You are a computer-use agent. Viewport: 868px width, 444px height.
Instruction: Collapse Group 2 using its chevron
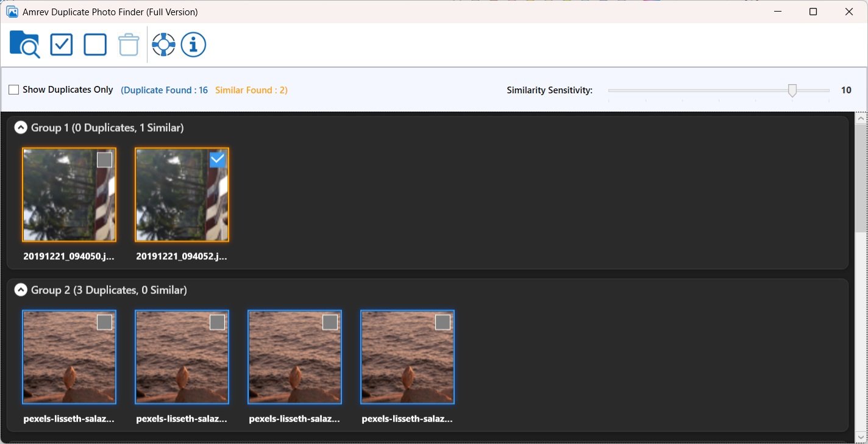(x=21, y=289)
